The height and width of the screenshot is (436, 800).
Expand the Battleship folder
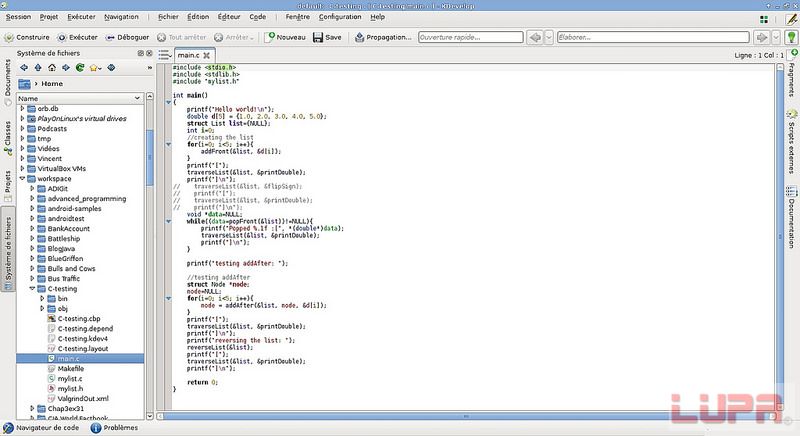32,239
